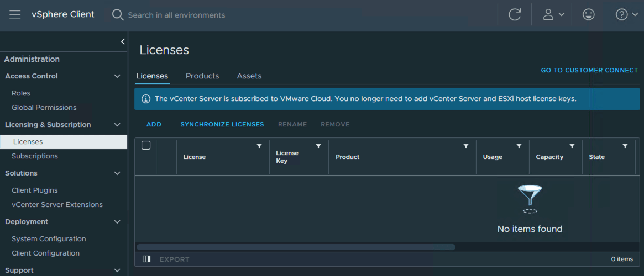Click the ADD license button
Image resolution: width=644 pixels, height=276 pixels.
coord(154,124)
